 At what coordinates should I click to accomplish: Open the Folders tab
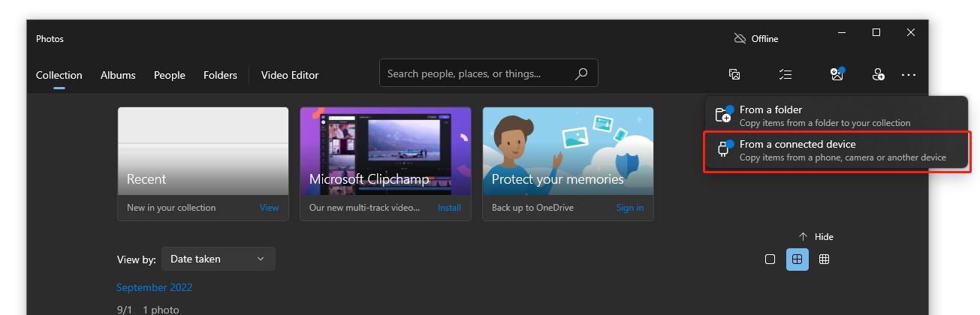click(x=220, y=75)
